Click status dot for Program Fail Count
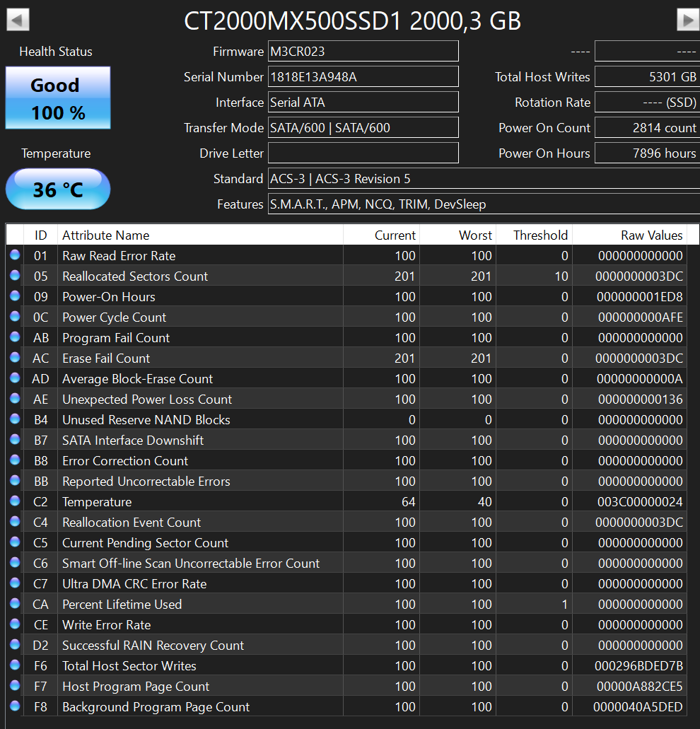Screen dimensions: 700x729 (x=15, y=337)
